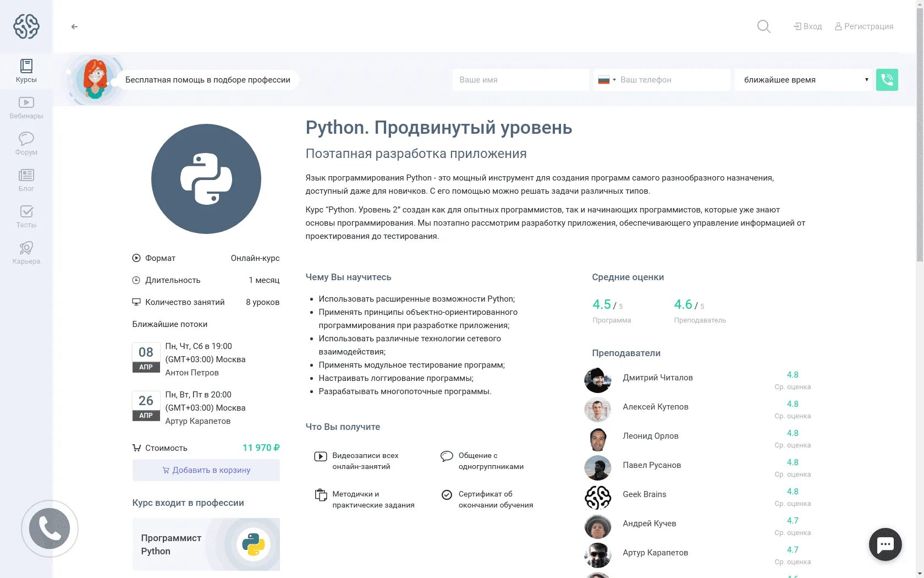
Task: Click the Сертификат checkmark icon
Action: pyautogui.click(x=447, y=495)
